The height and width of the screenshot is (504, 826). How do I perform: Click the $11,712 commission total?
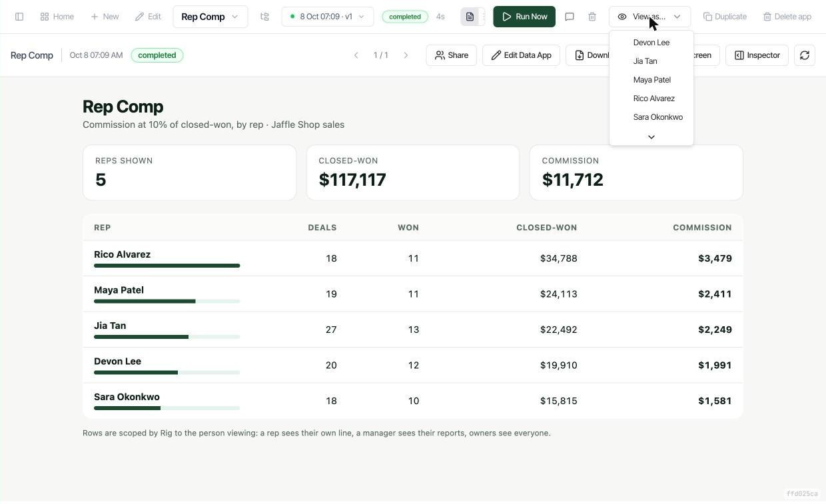(573, 180)
